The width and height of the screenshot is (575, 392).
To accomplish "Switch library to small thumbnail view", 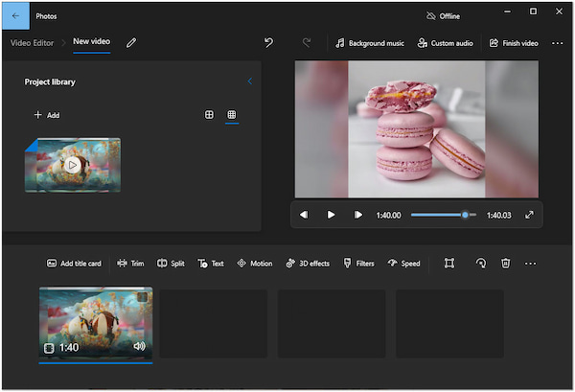I will click(232, 115).
